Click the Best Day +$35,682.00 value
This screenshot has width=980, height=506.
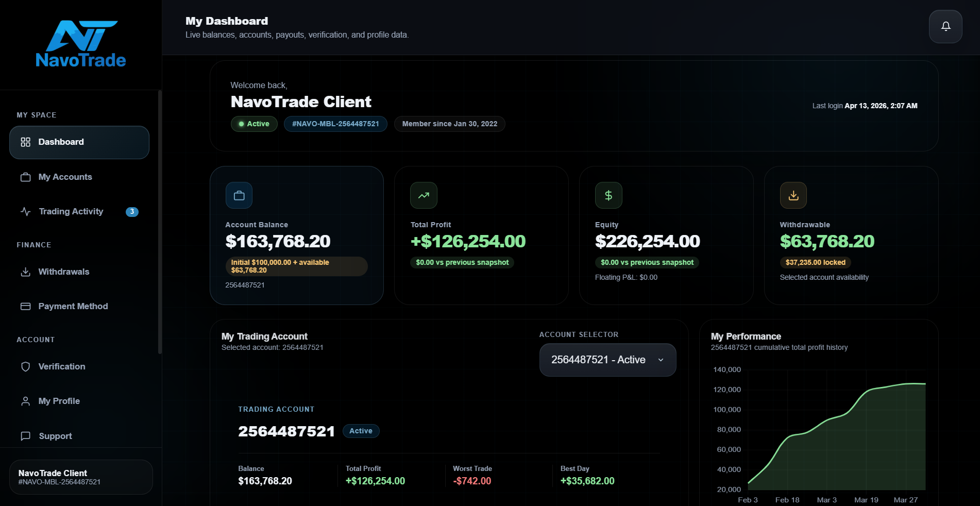(587, 481)
